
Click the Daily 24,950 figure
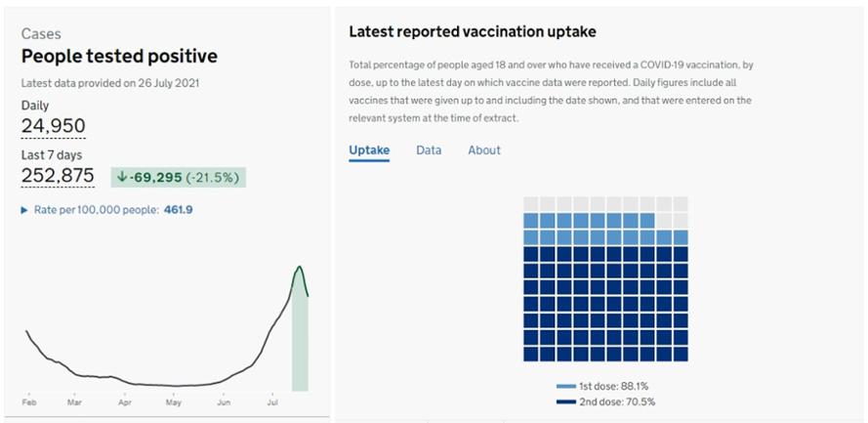point(54,126)
